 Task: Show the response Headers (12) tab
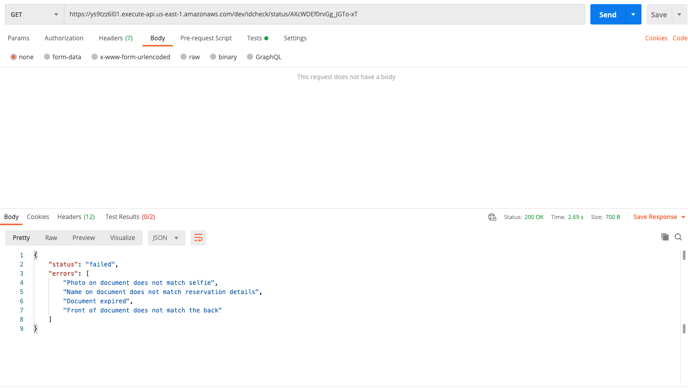76,217
